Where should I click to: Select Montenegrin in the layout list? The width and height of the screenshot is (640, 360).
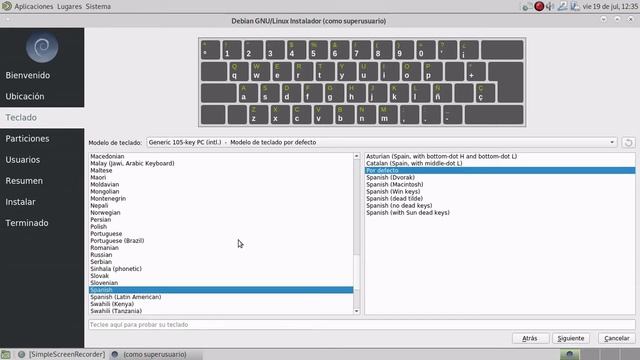[221, 198]
